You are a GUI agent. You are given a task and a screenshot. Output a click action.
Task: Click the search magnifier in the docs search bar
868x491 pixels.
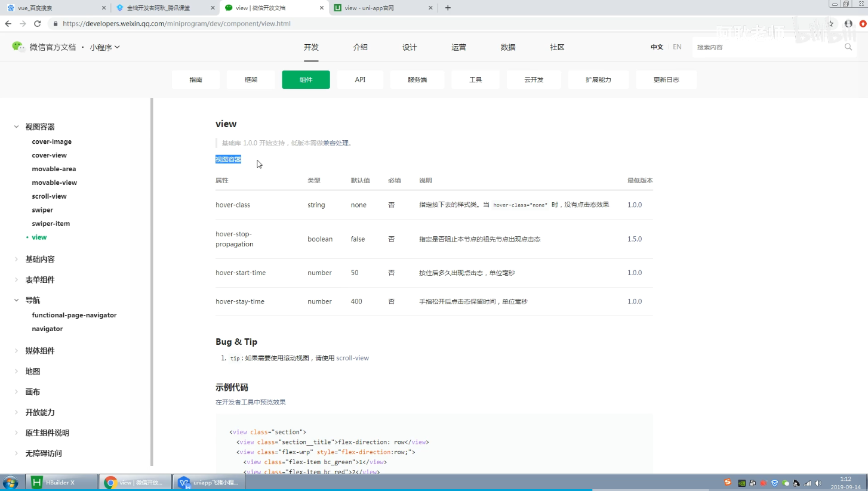[848, 47]
